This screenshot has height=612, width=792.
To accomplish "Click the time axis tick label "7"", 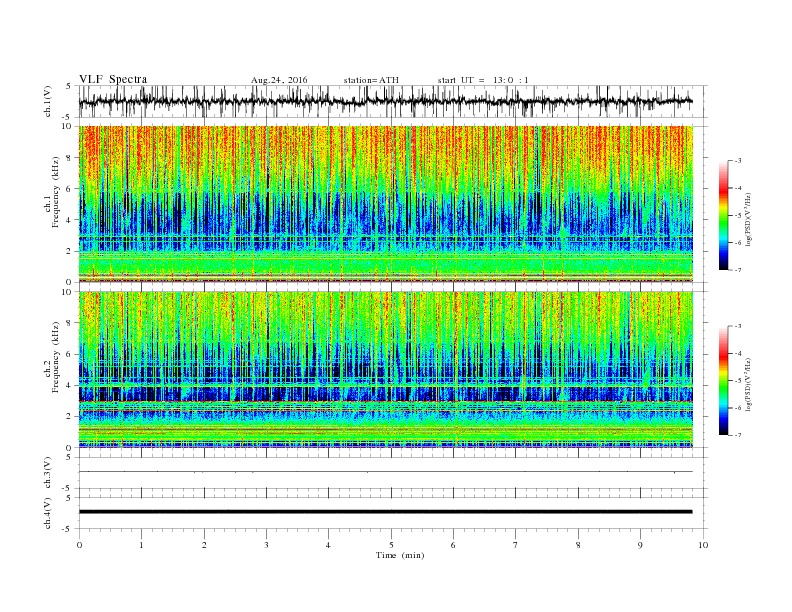I will tap(516, 545).
